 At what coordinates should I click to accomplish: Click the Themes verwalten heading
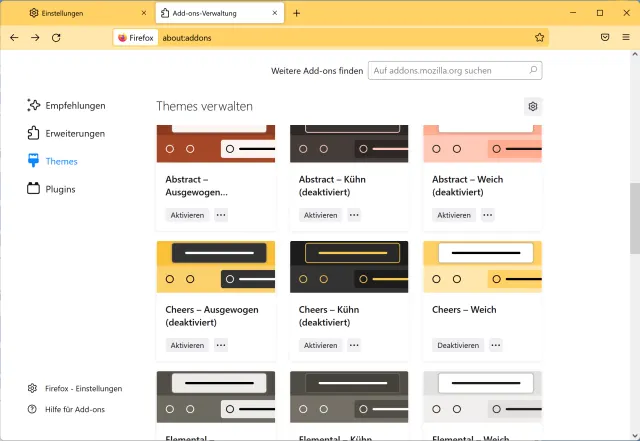[x=204, y=107]
